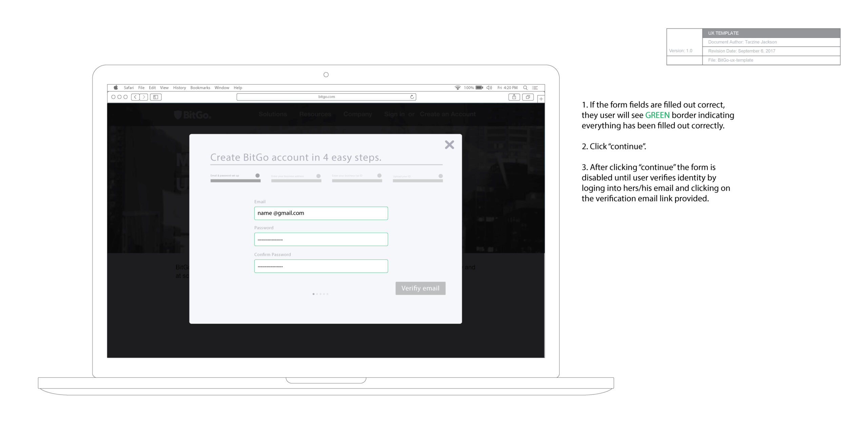Click the Safari Share icon
868x434 pixels.
point(514,97)
